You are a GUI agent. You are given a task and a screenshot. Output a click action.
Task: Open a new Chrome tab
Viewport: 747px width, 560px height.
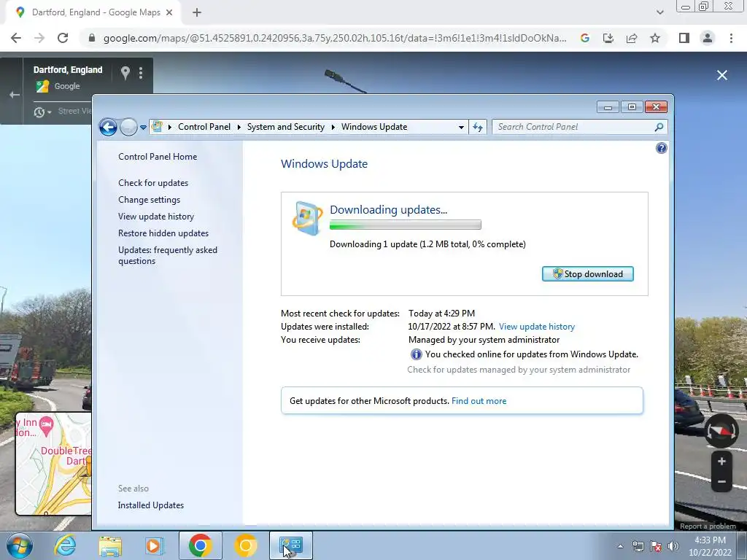coord(197,12)
